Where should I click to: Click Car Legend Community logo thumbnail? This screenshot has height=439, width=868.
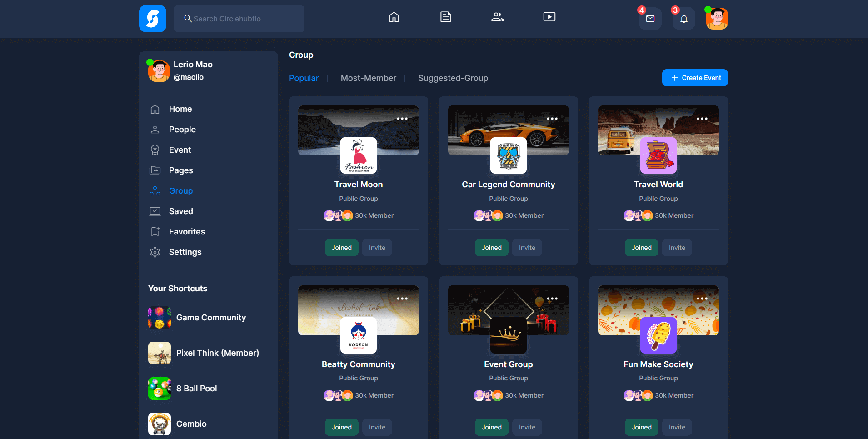509,155
